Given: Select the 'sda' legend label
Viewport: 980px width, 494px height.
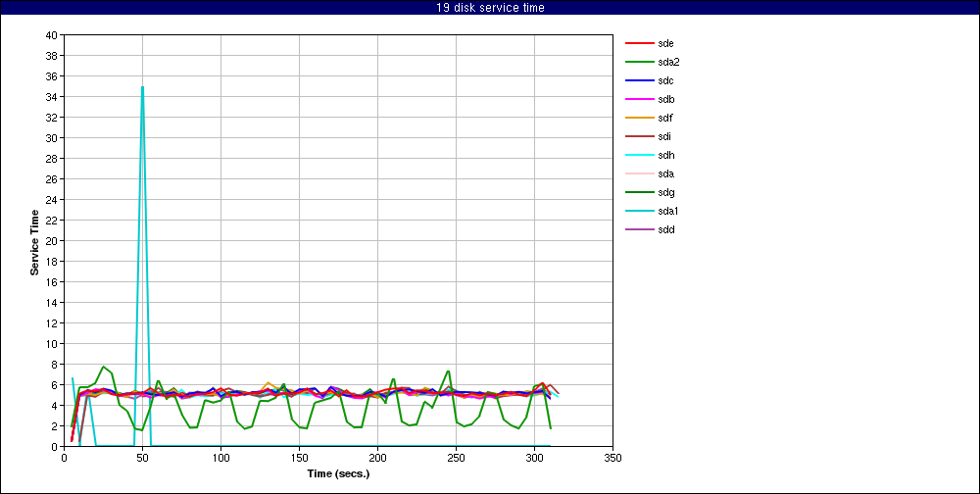Looking at the screenshot, I should pos(665,173).
